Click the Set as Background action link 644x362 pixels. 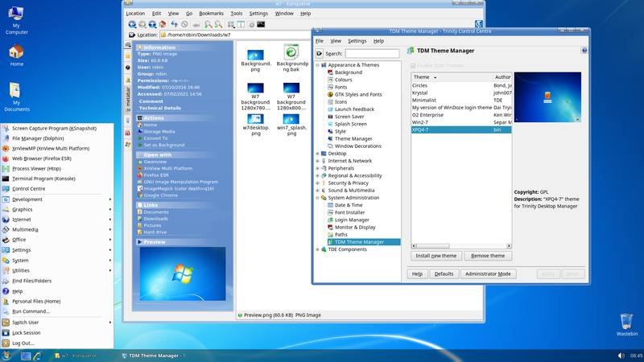164,145
